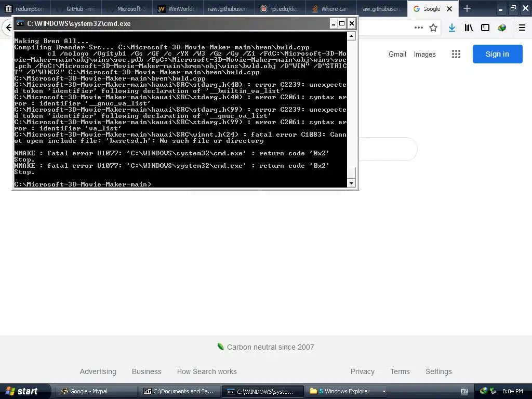Open the downloads arrow icon
Screen dimensions: 532x399
(x=452, y=28)
